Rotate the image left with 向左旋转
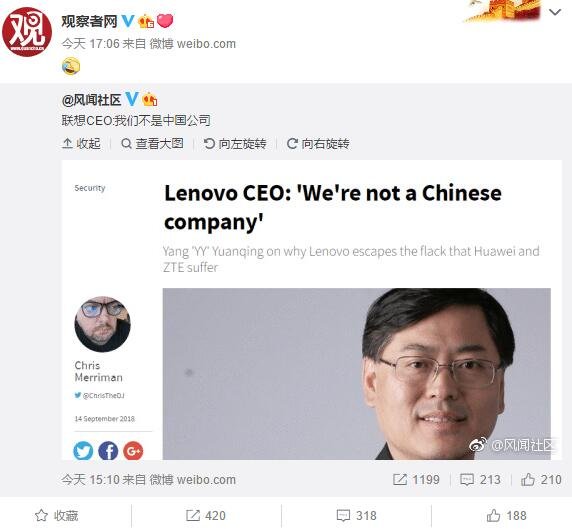572x529 pixels. [235, 143]
